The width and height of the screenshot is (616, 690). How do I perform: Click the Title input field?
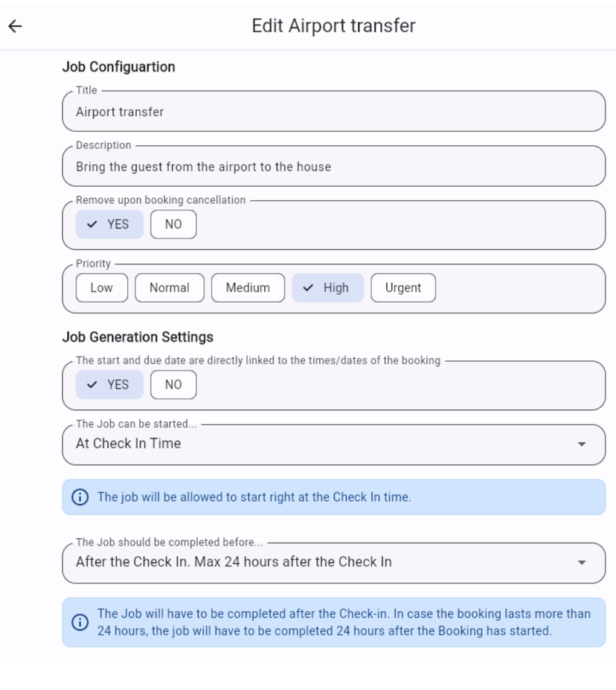point(333,112)
